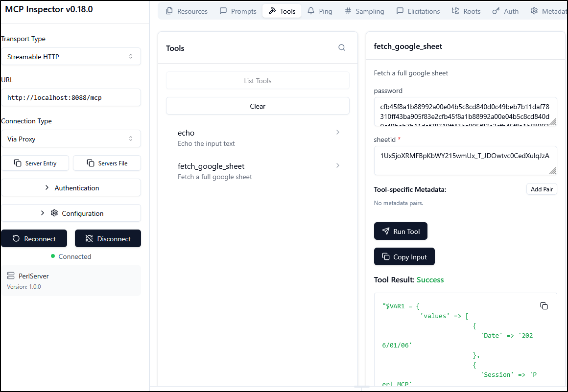The image size is (568, 392).
Task: Open the Auth tab
Action: tap(505, 11)
